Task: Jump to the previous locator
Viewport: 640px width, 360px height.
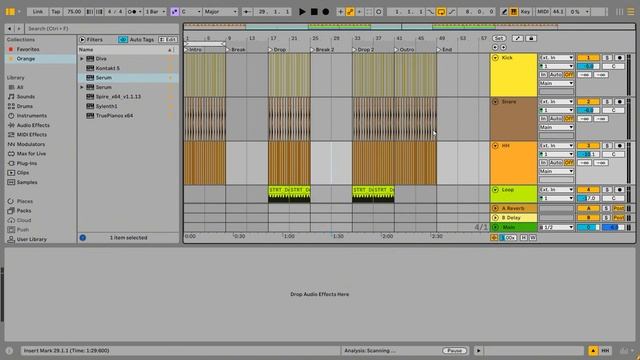Action: pyautogui.click(x=495, y=47)
